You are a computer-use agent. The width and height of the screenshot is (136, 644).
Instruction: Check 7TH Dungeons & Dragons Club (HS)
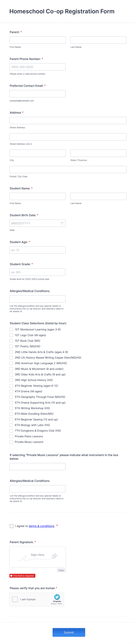pos(11,431)
